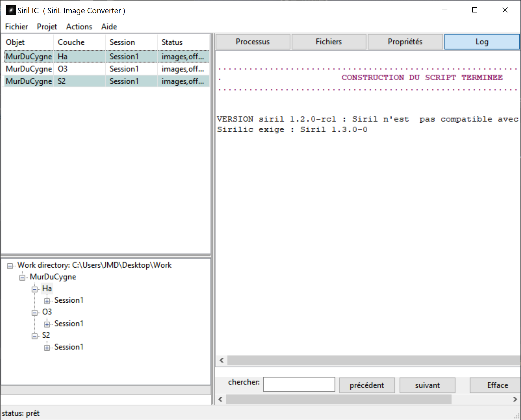Expand Session1 under the S2 layer
521x420 pixels.
[x=47, y=348]
